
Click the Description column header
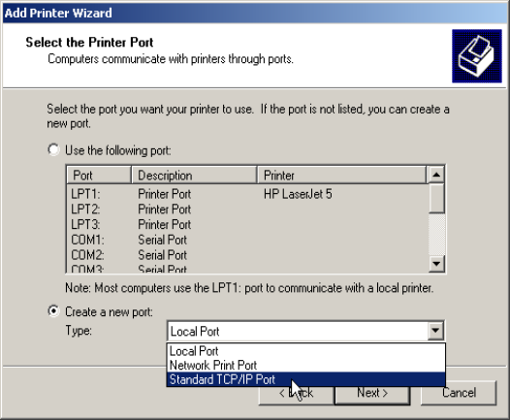[x=194, y=176]
